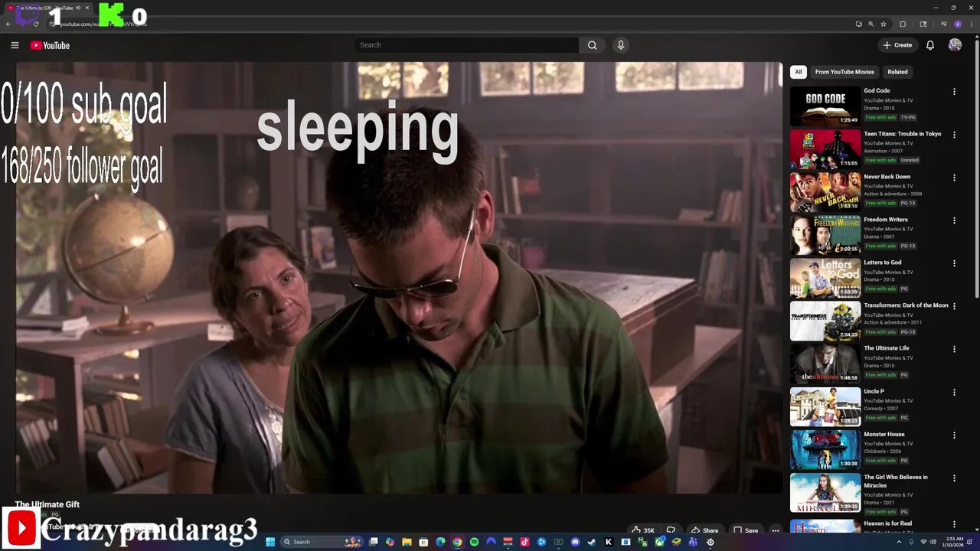980x551 pixels.
Task: Open options menu for Freedom Writers
Action: tap(954, 220)
